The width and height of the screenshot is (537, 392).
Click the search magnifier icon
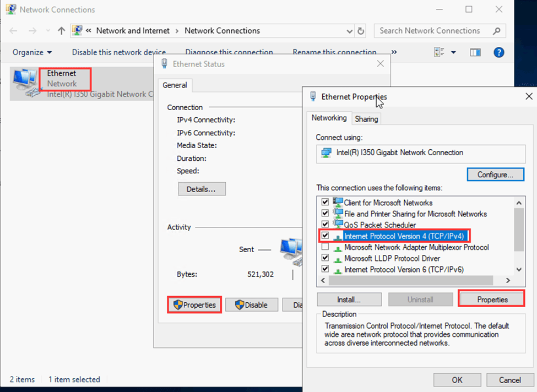pos(497,31)
